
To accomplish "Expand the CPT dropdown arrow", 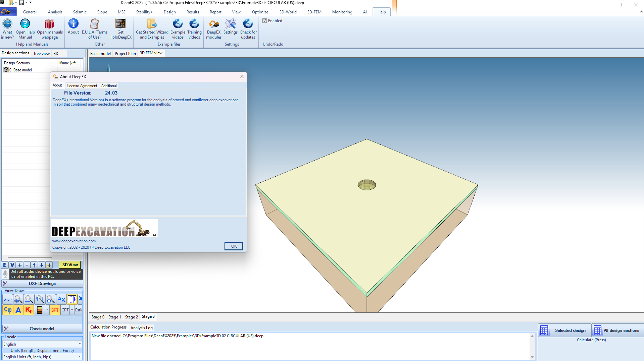I will click(x=72, y=310).
